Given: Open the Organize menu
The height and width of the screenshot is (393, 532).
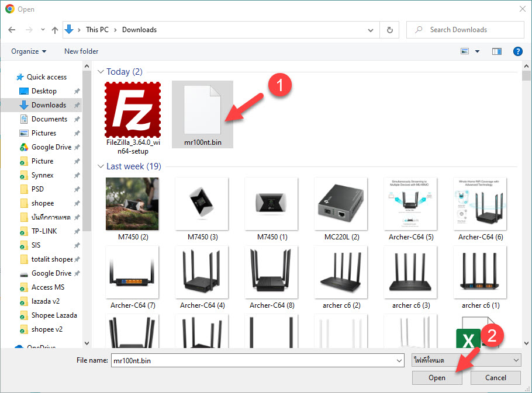Looking at the screenshot, I should (x=29, y=51).
